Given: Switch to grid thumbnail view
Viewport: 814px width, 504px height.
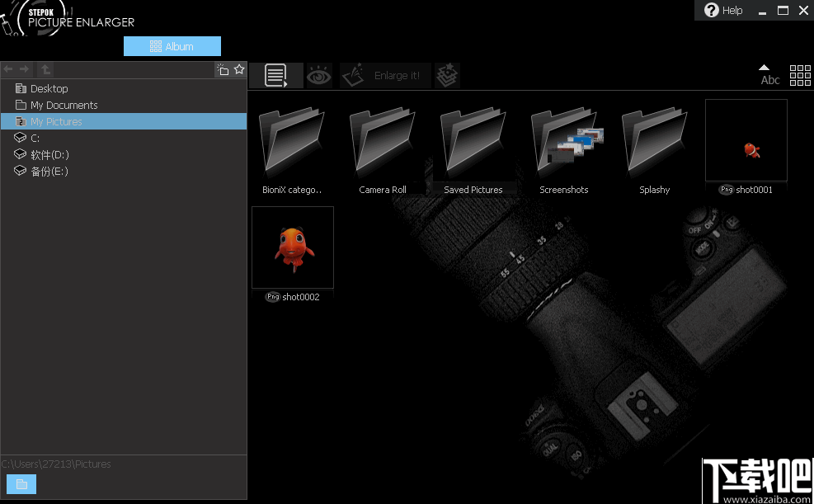Looking at the screenshot, I should 800,75.
